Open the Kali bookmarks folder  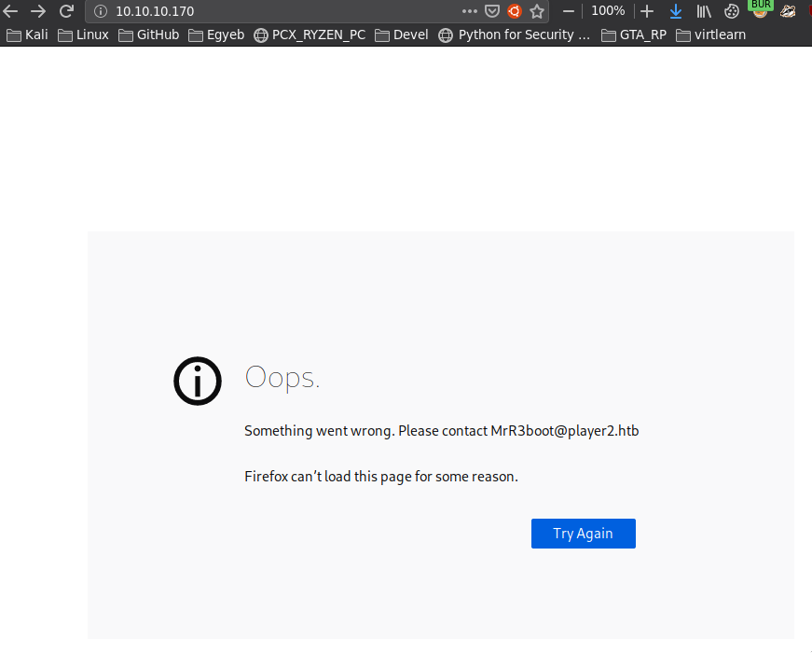(x=27, y=35)
